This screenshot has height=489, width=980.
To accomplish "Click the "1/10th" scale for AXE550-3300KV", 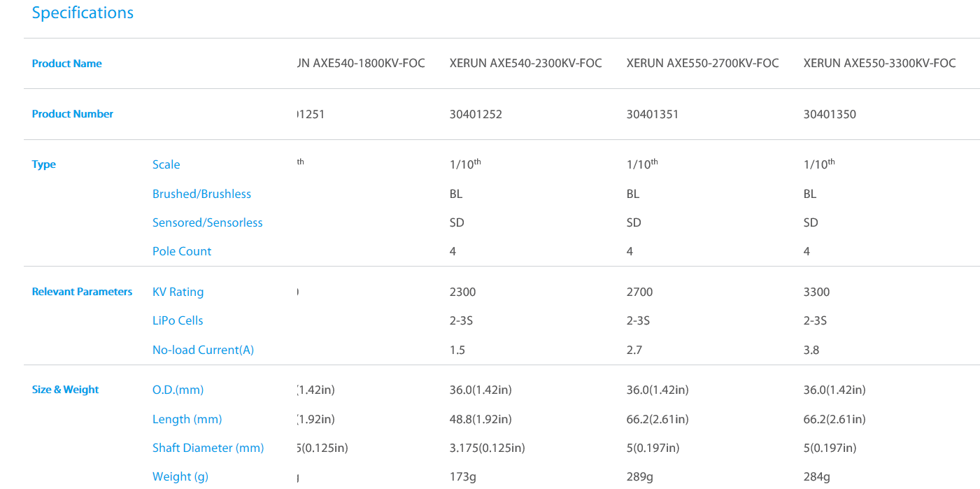I will [x=819, y=164].
